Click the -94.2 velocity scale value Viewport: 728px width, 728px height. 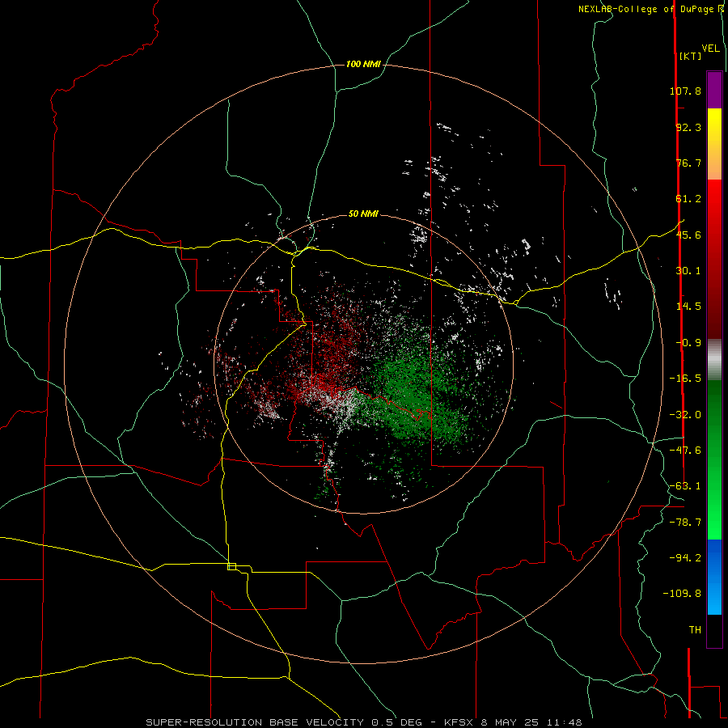(x=685, y=558)
